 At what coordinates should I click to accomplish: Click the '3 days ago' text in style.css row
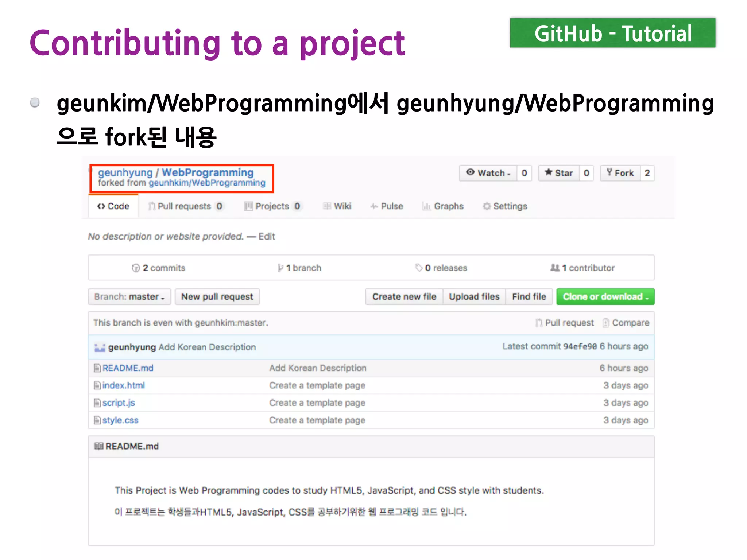click(626, 420)
